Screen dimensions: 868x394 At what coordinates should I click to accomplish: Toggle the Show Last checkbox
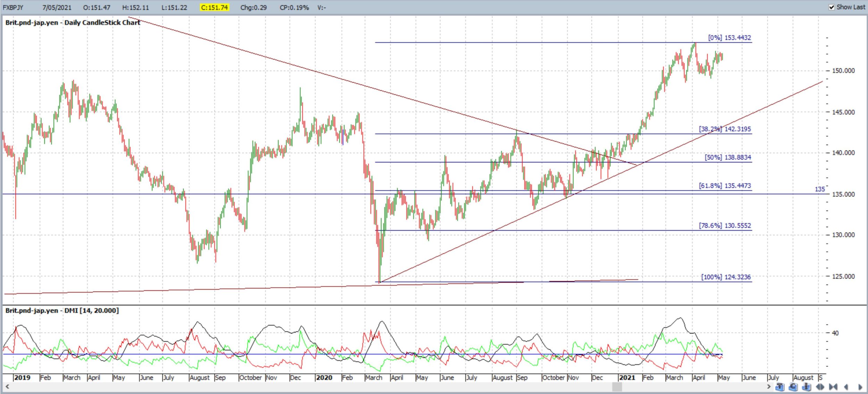pos(832,7)
